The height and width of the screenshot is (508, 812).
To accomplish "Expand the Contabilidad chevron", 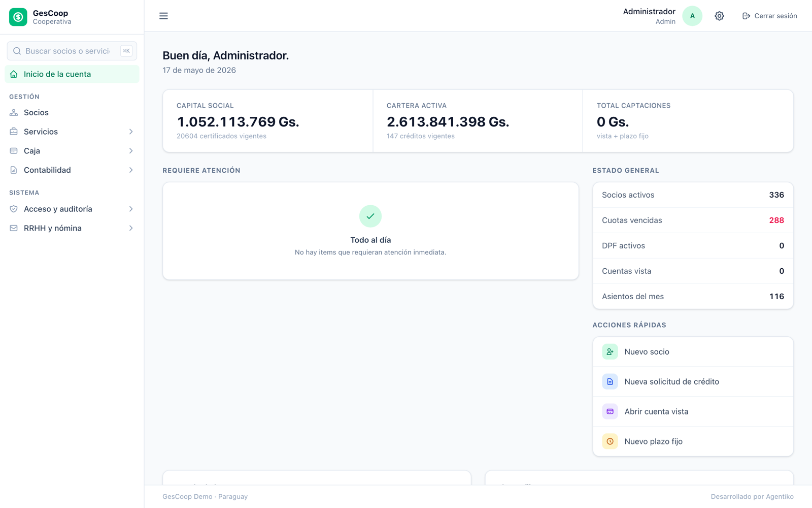I will (x=131, y=170).
